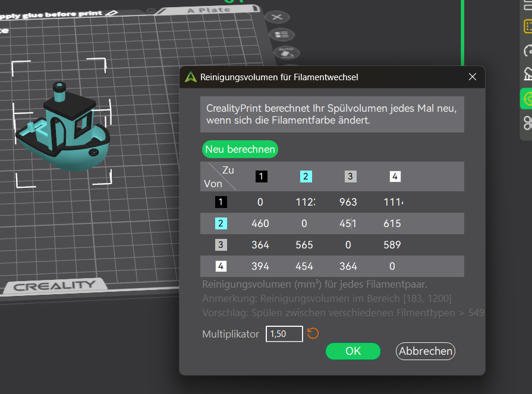Click gray row swatch for filament 3
Screen dimensions: 532x394
(x=221, y=245)
